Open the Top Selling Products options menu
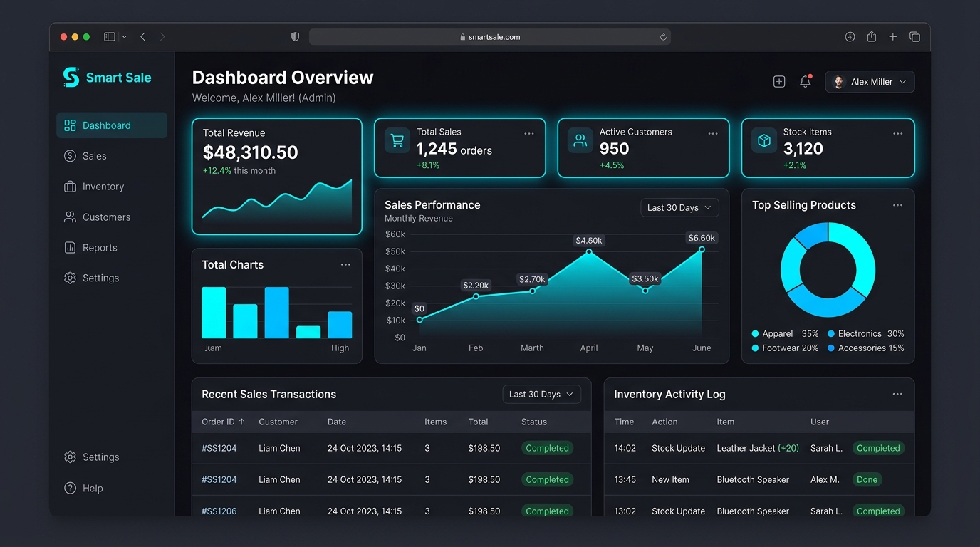Screen dimensions: 980x547 click(x=897, y=205)
